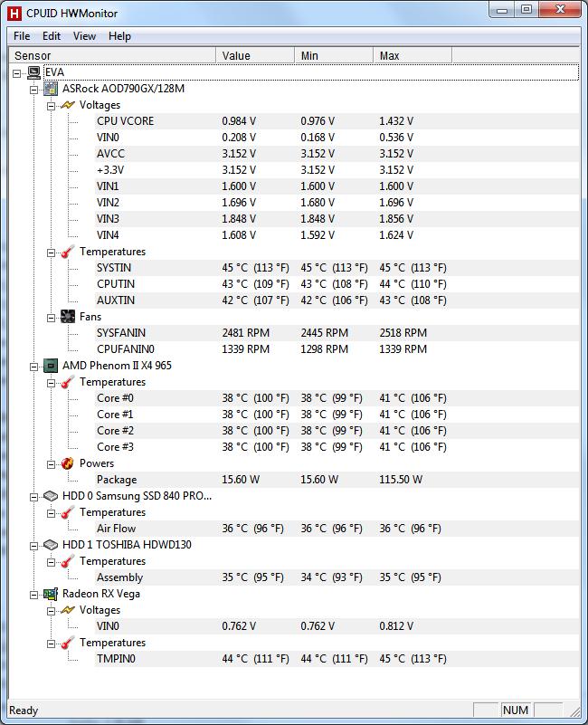This screenshot has height=725, width=588.
Task: Click the Radeon Voltages lightning icon
Action: [68, 610]
